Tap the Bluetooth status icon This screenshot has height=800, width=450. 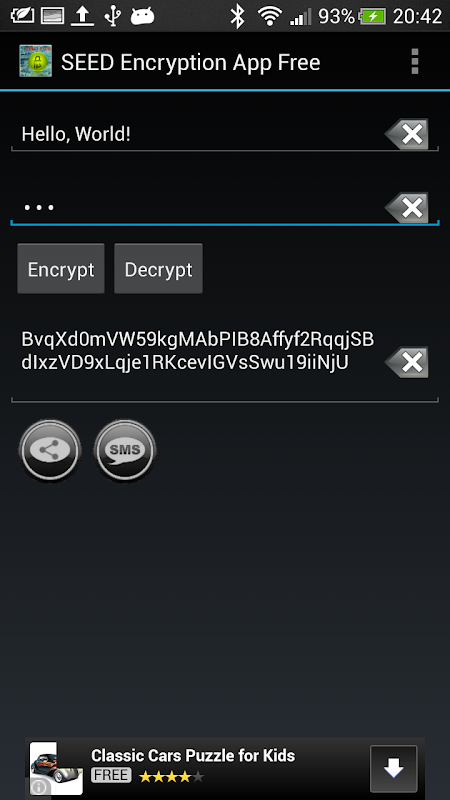point(237,16)
